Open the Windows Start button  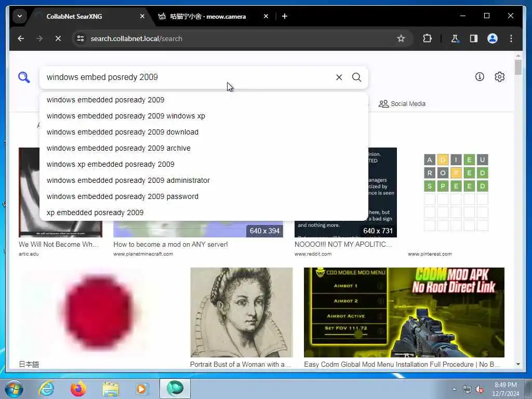(x=14, y=389)
